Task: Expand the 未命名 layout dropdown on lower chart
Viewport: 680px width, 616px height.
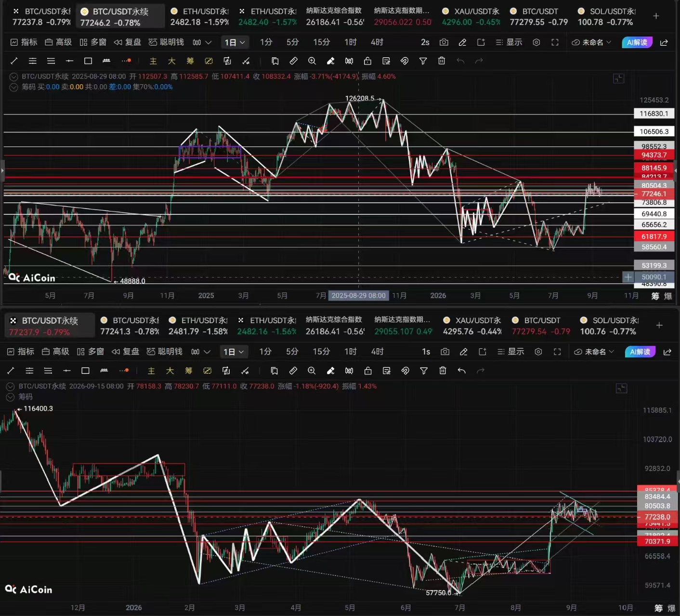Action: pos(593,352)
